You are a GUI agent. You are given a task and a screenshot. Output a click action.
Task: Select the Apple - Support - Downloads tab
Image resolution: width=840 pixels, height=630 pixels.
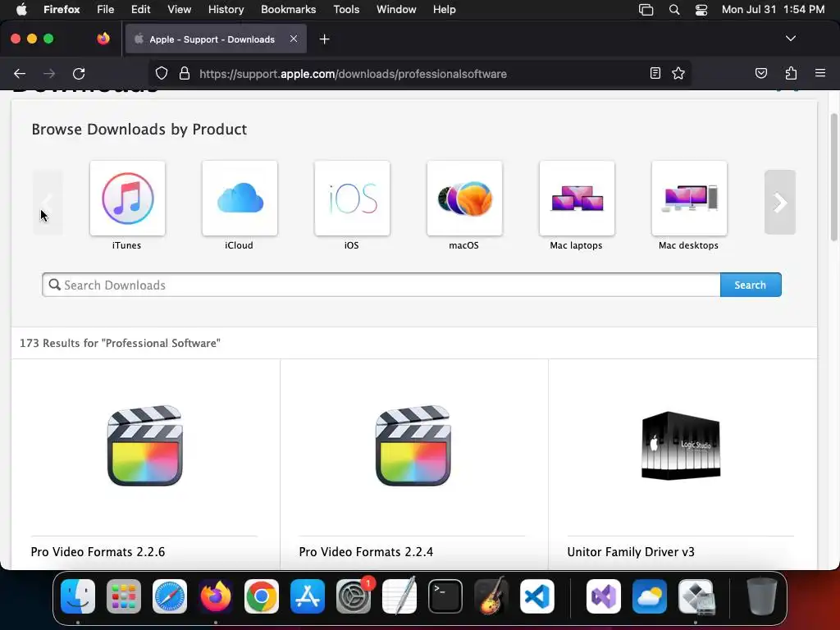216,39
